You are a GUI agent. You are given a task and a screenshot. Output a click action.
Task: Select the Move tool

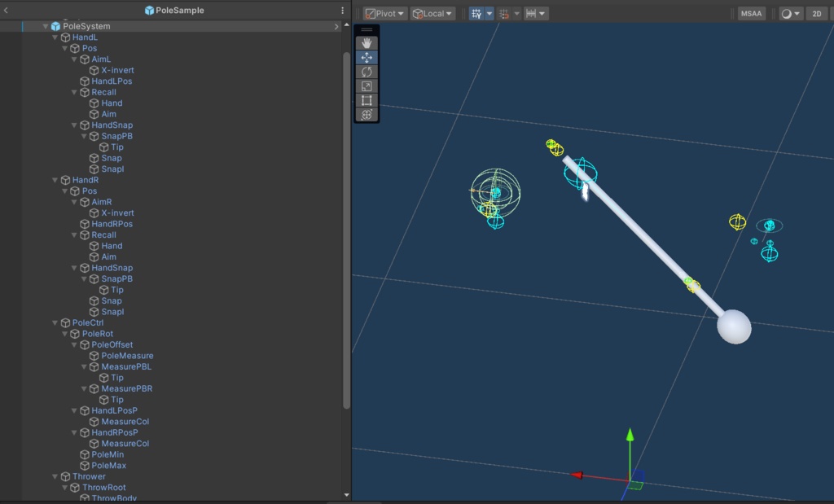[x=367, y=58]
